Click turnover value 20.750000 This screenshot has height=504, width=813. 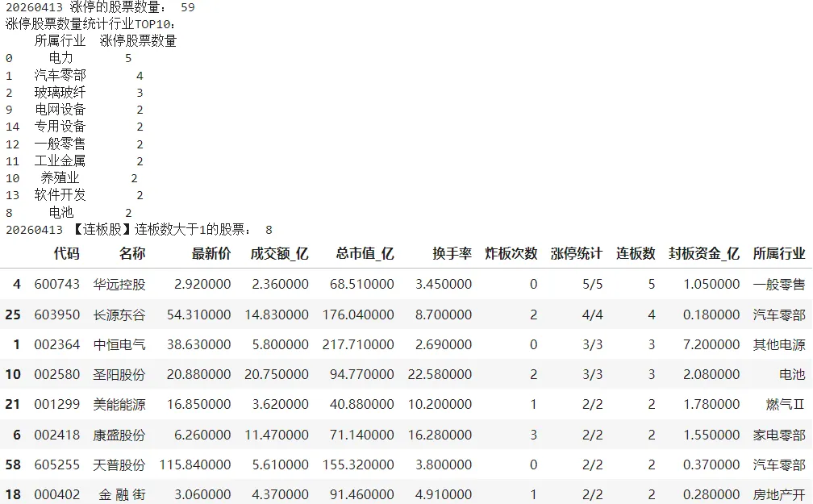coord(277,374)
